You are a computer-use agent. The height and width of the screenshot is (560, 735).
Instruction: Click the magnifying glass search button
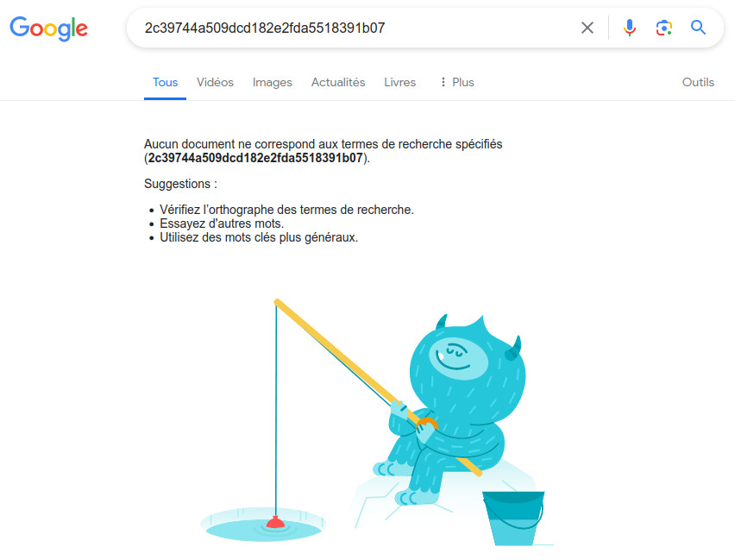coord(698,28)
